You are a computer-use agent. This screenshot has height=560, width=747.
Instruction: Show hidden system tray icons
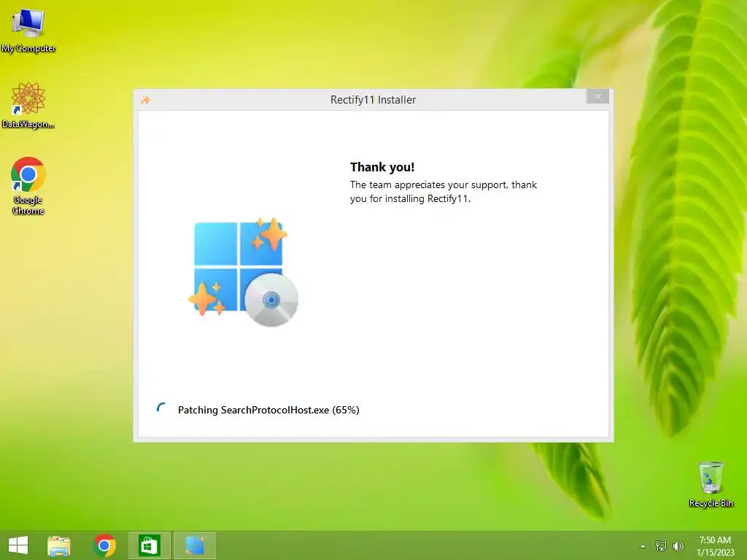[x=643, y=546]
